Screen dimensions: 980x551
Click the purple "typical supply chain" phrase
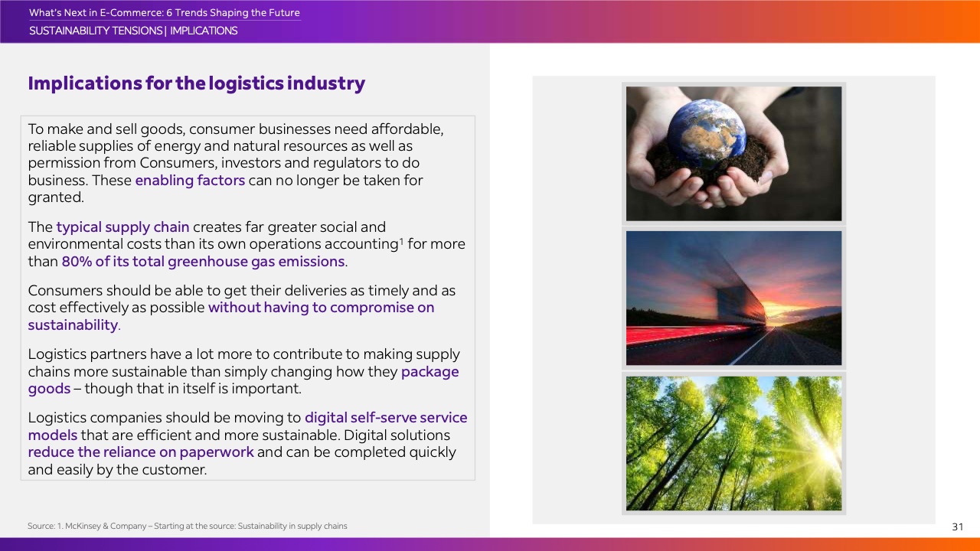point(122,227)
